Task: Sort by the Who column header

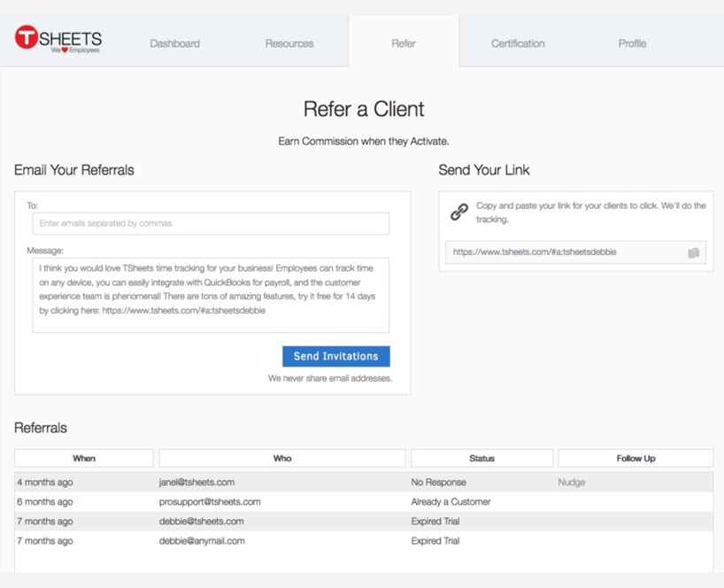Action: click(x=282, y=458)
